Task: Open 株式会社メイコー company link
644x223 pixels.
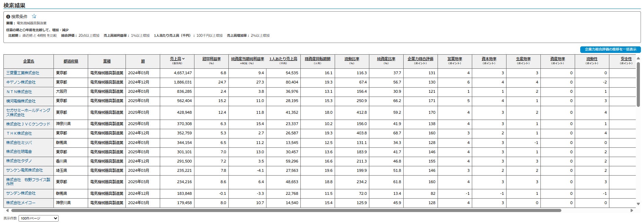Action: 21,203
